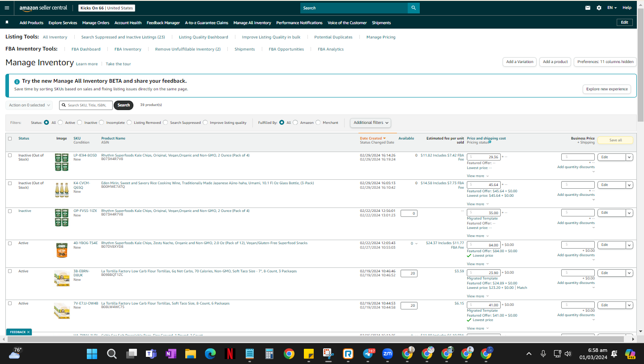Expand View more for the $41.00 listing
Image resolution: width=644 pixels, height=364 pixels.
(x=478, y=329)
